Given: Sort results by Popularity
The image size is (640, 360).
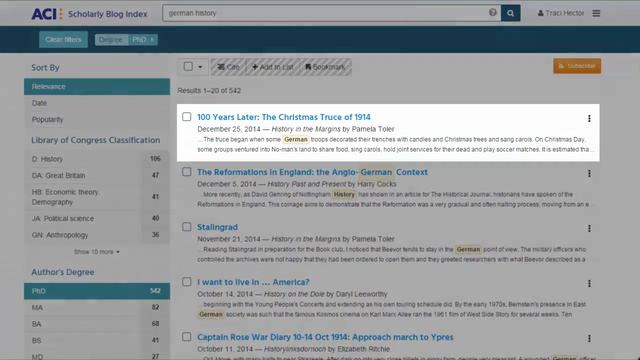Looking at the screenshot, I should [97, 120].
